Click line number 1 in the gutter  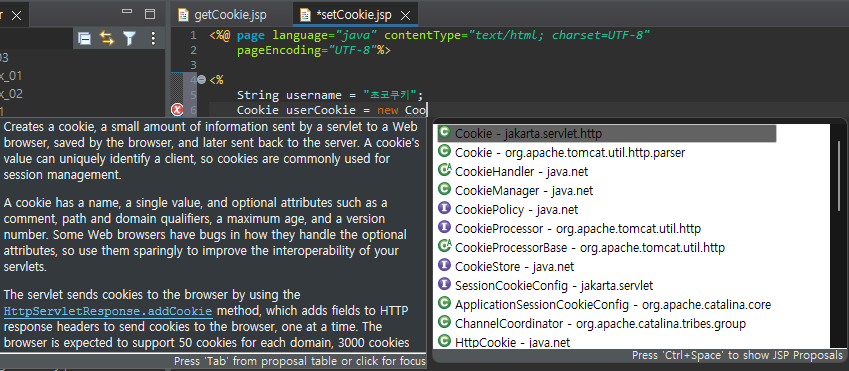[193, 36]
